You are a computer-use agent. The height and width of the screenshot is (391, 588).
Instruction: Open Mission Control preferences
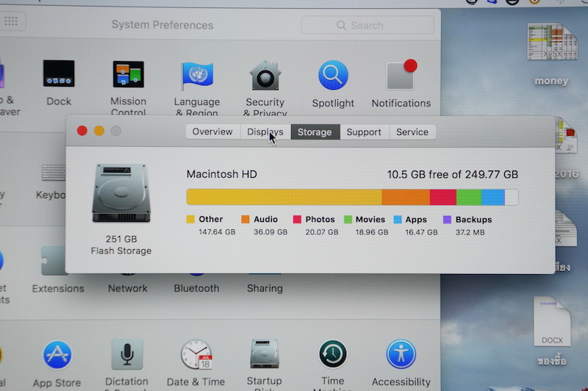pyautogui.click(x=128, y=74)
